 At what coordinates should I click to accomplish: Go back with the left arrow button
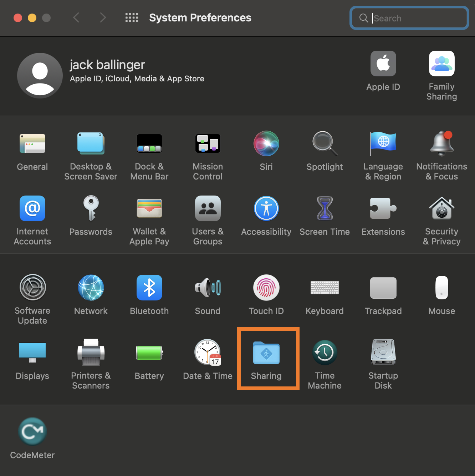click(x=76, y=17)
